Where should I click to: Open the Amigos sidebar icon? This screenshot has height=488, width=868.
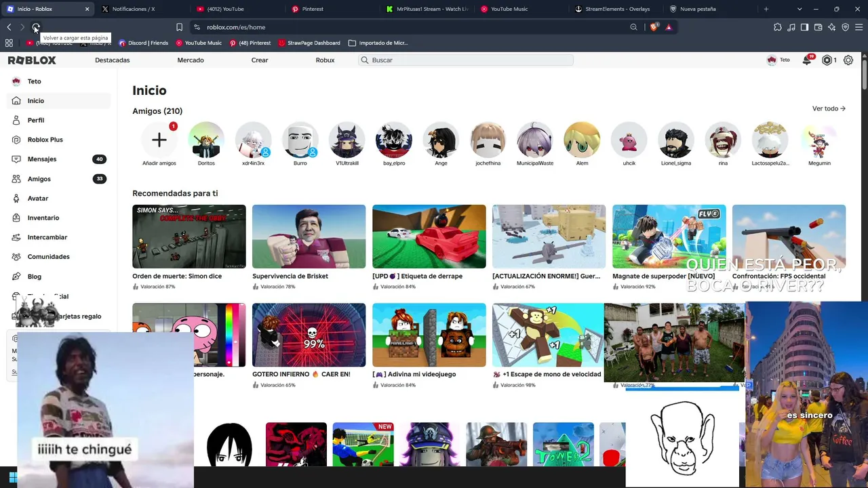16,179
